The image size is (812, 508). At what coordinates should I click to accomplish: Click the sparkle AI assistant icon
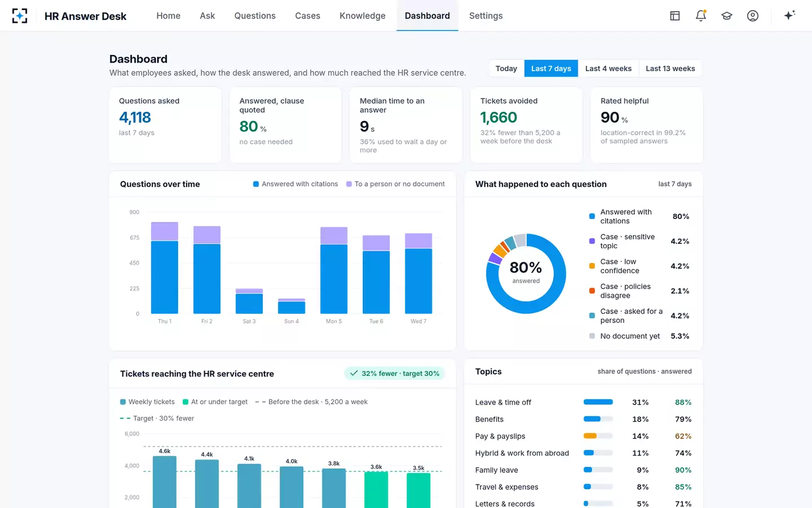(x=789, y=15)
